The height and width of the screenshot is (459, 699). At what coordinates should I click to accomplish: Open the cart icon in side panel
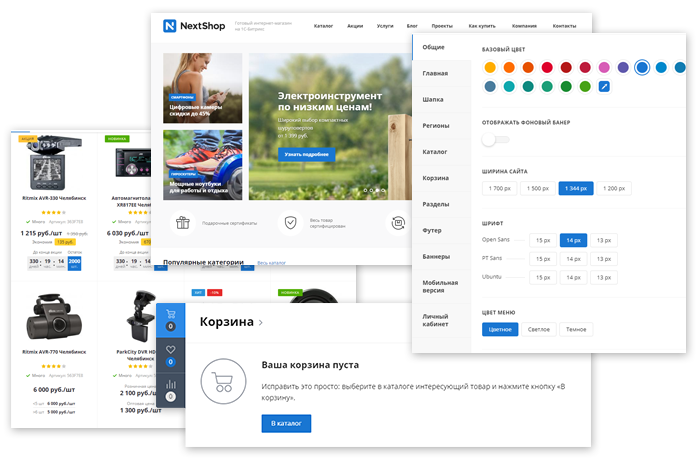[170, 313]
